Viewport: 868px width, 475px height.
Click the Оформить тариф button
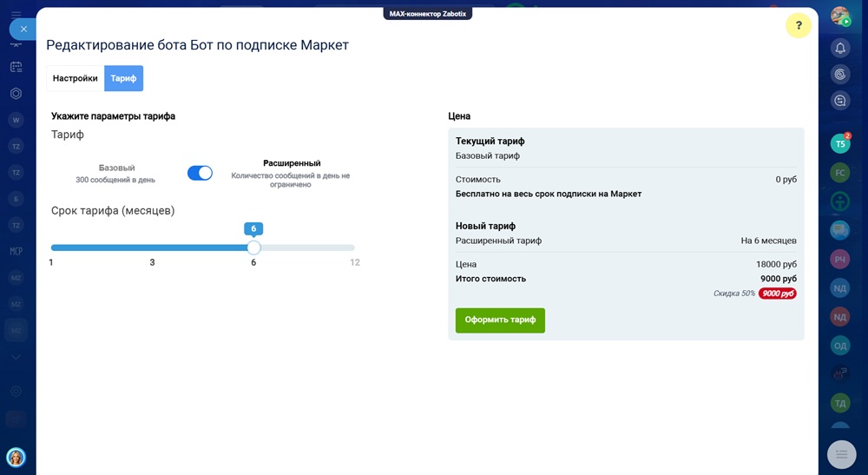coord(500,320)
